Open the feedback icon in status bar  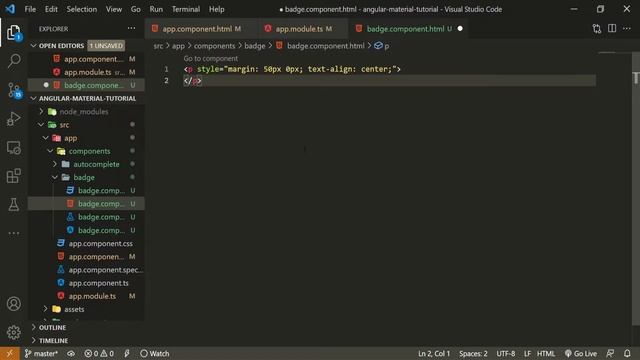[610, 353]
